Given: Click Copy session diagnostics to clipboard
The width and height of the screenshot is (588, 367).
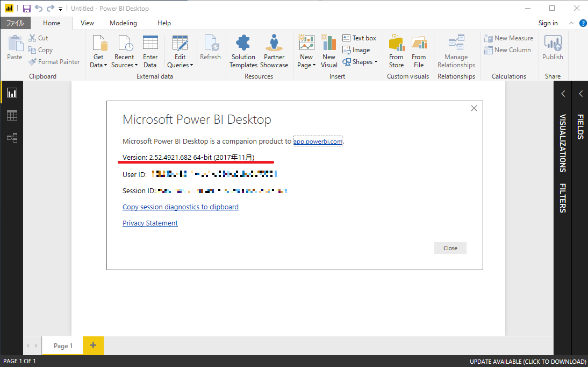Looking at the screenshot, I should coord(181,207).
